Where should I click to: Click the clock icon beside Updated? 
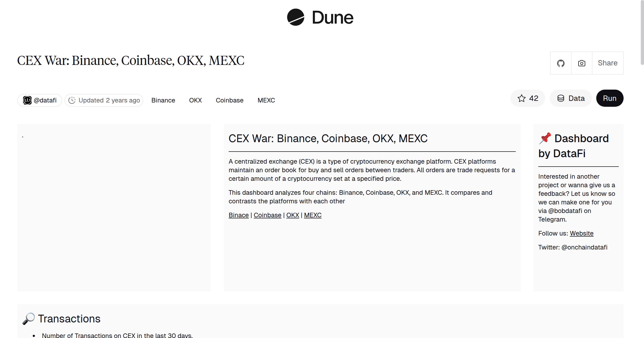[72, 100]
